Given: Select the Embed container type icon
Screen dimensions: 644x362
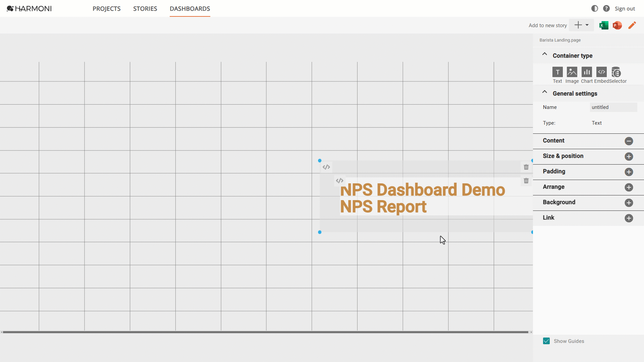Looking at the screenshot, I should (601, 72).
